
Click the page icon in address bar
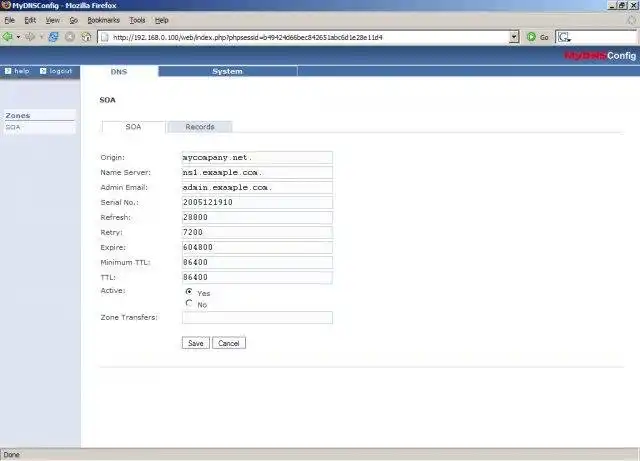coord(105,37)
